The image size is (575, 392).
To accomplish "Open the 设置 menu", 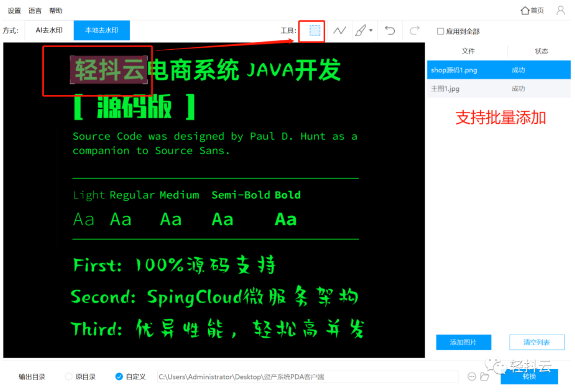I will click(14, 10).
